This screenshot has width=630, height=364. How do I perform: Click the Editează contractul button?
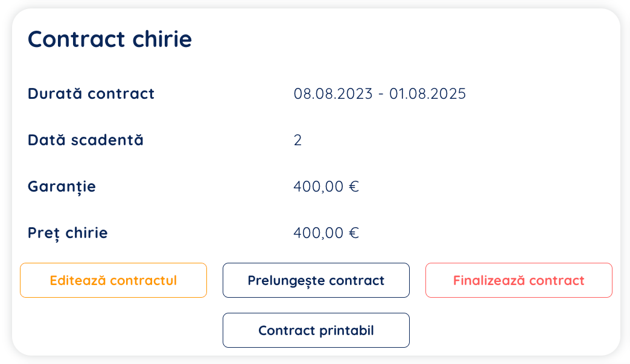pos(113,280)
